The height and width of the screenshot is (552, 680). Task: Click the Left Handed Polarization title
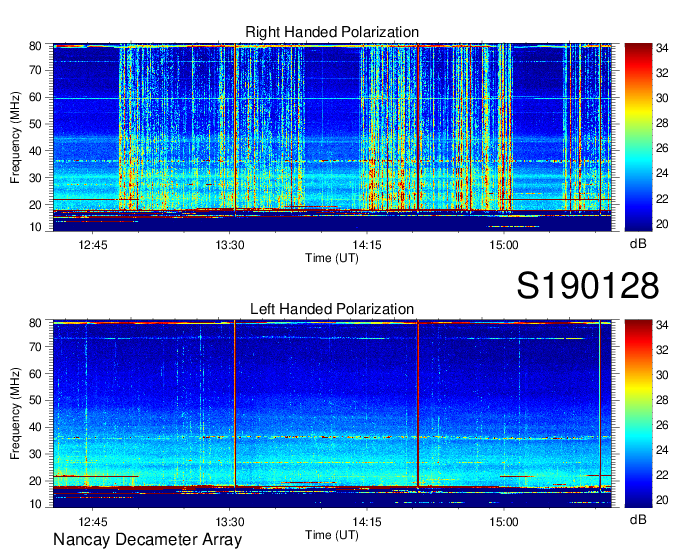[332, 309]
